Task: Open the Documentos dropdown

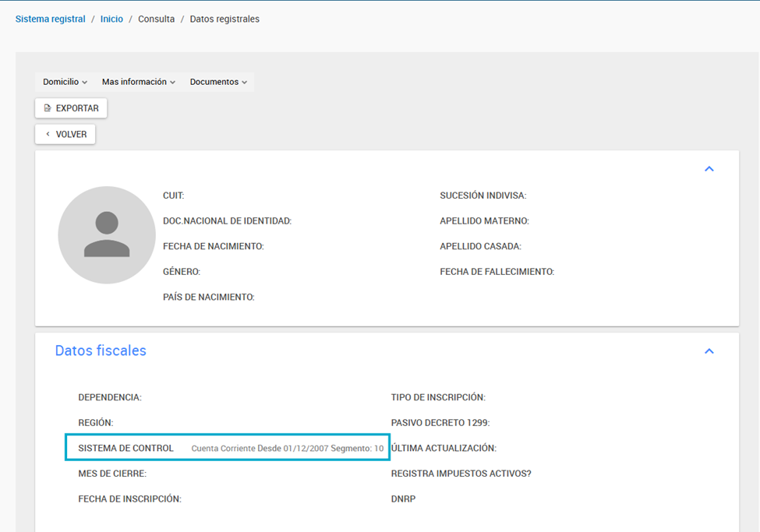Action: (x=218, y=82)
